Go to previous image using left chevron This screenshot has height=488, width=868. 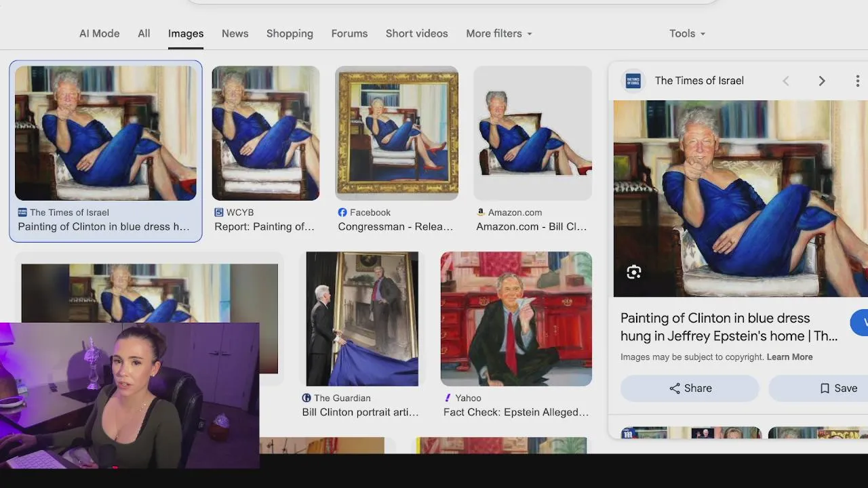tap(786, 81)
